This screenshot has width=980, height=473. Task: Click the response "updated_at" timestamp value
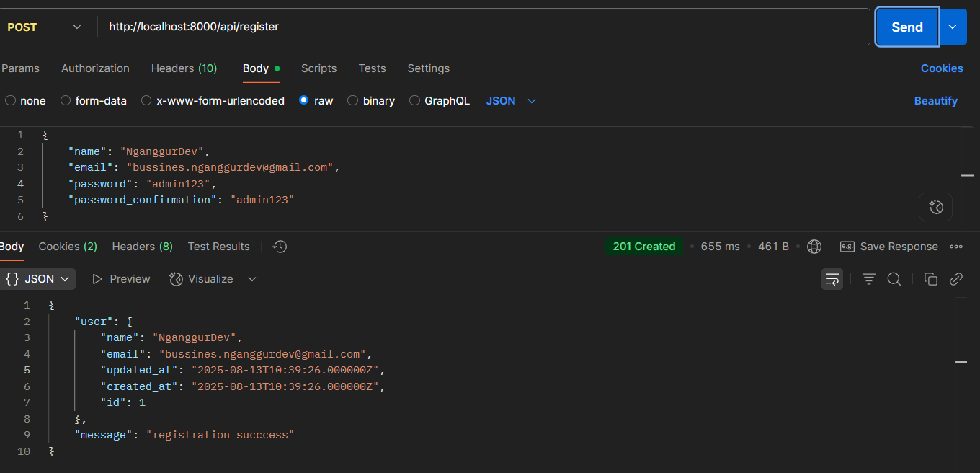tap(285, 370)
